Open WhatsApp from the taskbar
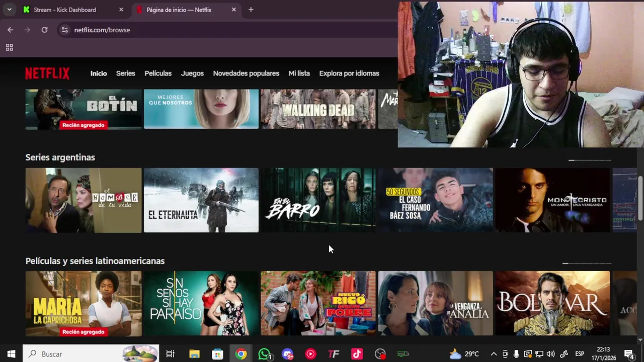This screenshot has width=644, height=362. pyautogui.click(x=265, y=354)
